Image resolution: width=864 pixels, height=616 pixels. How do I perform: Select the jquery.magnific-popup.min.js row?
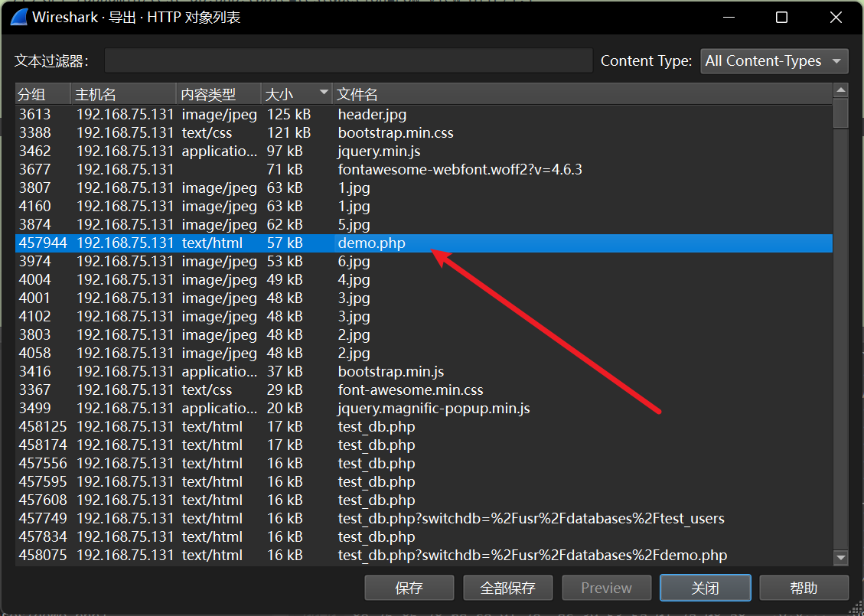tap(433, 409)
